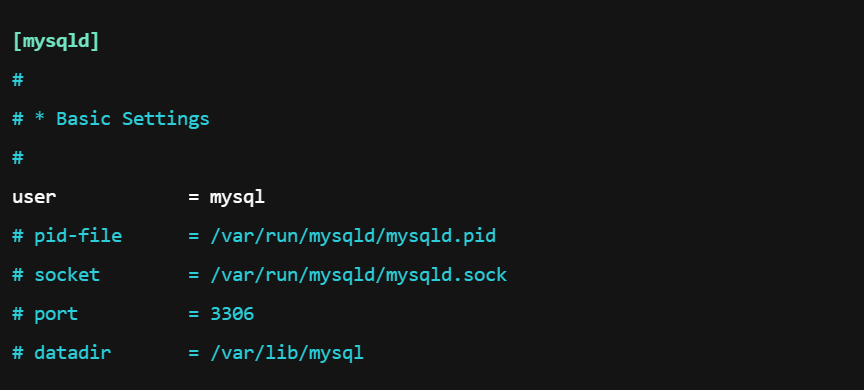The image size is (864, 390).
Task: Click the pid-file key text
Action: 78,236
